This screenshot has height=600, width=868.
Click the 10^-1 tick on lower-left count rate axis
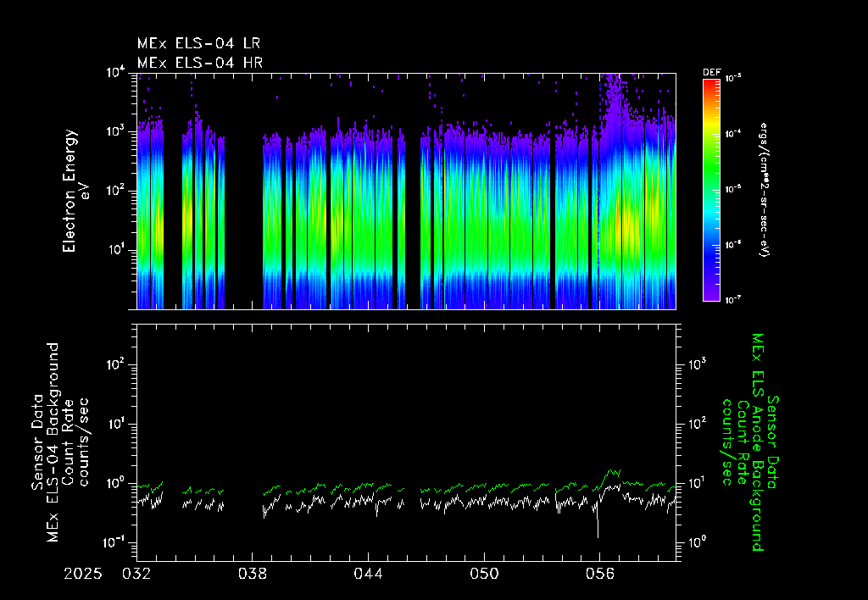[115, 542]
